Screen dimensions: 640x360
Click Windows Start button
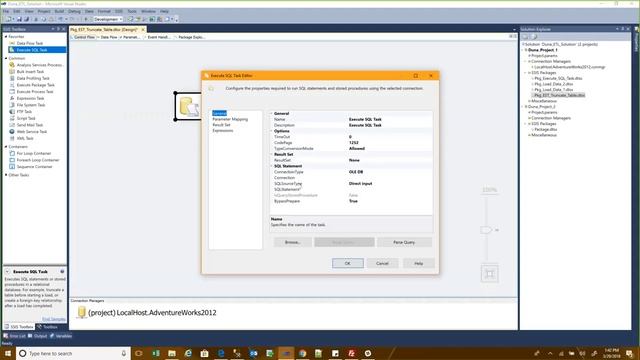8,353
